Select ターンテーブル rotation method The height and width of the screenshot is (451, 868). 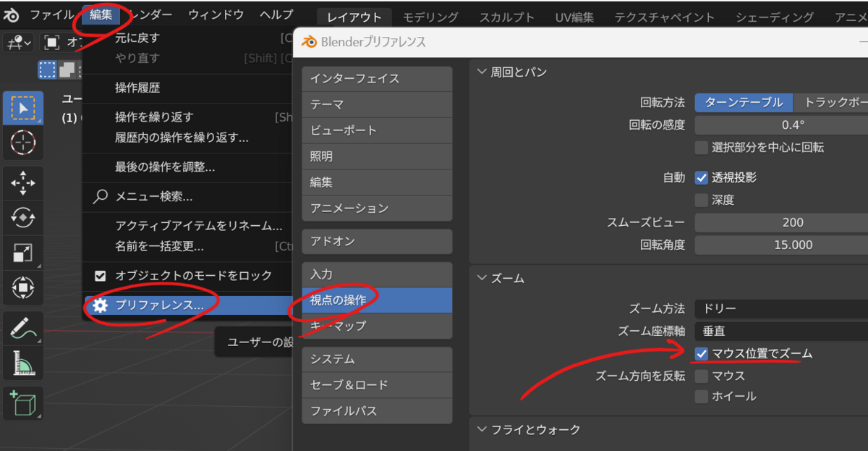pyautogui.click(x=744, y=103)
